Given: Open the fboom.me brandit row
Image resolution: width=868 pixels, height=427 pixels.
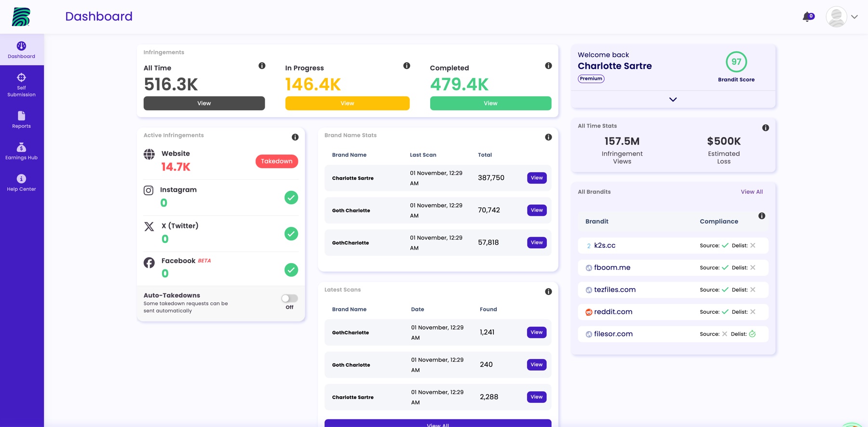Looking at the screenshot, I should (673, 267).
